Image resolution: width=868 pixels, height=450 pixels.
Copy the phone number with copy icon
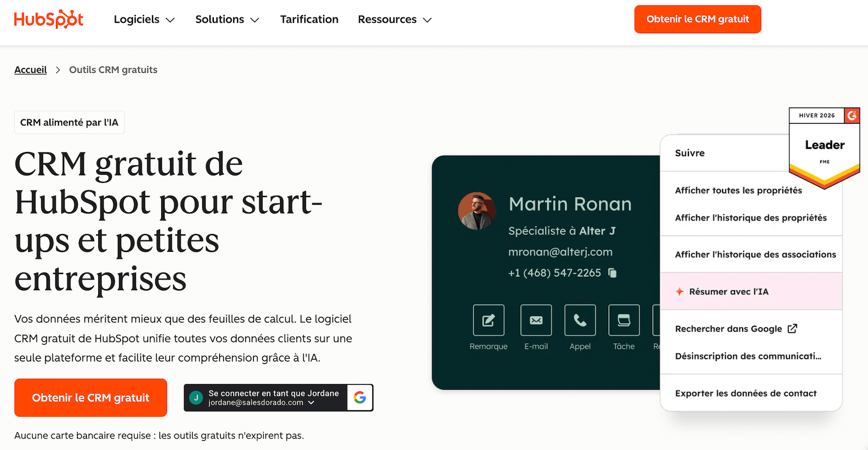point(612,272)
